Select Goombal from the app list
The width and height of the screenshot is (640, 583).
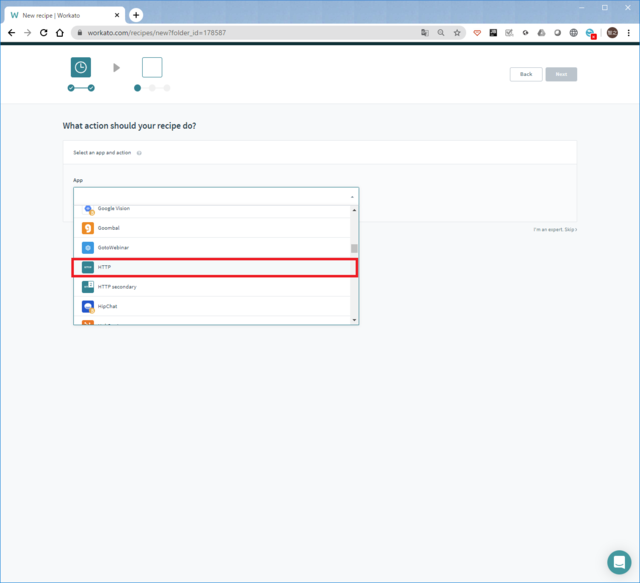coord(212,228)
